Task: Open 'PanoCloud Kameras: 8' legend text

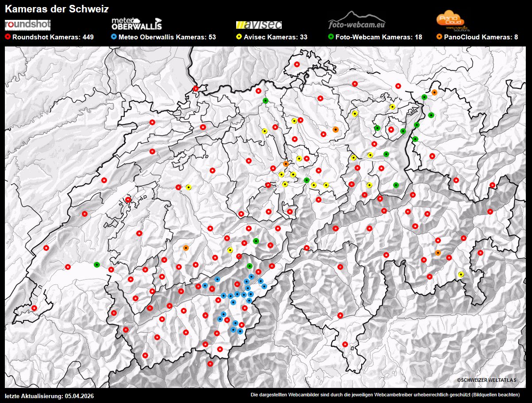Action: point(482,37)
